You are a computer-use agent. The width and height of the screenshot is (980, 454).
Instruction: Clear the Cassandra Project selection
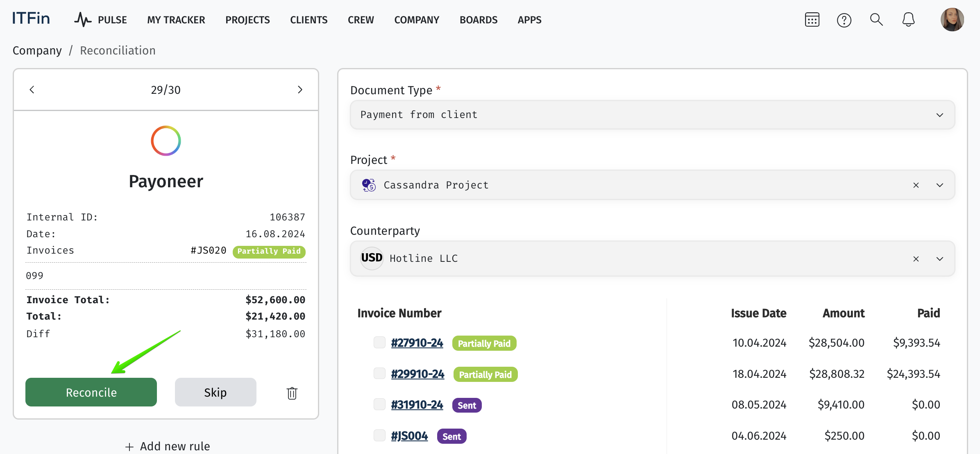pos(916,185)
